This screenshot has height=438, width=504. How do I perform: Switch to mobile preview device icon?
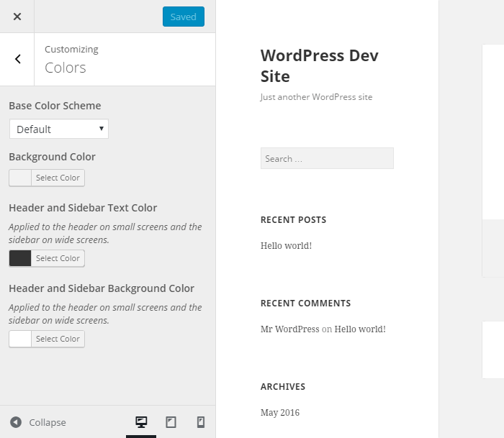pos(201,422)
